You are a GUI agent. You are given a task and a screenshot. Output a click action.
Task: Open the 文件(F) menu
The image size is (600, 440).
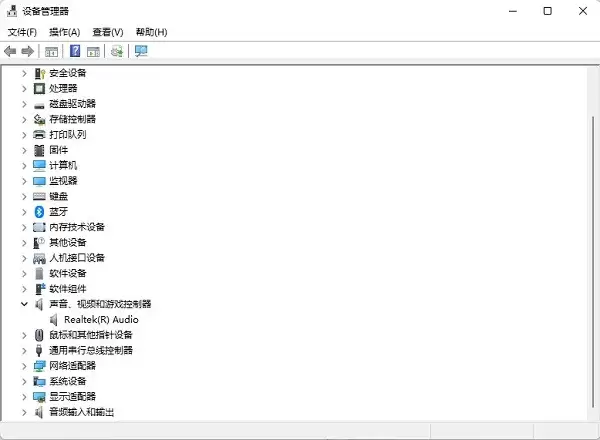click(x=22, y=32)
